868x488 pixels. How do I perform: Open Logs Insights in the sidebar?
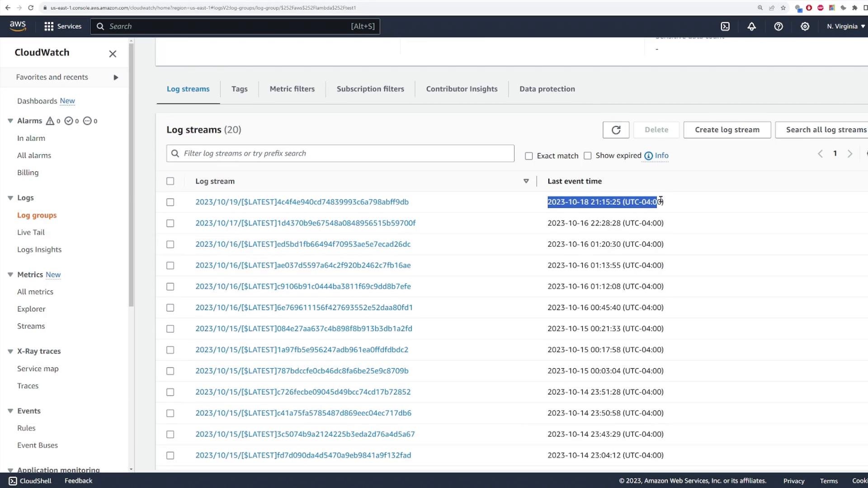[x=39, y=249]
